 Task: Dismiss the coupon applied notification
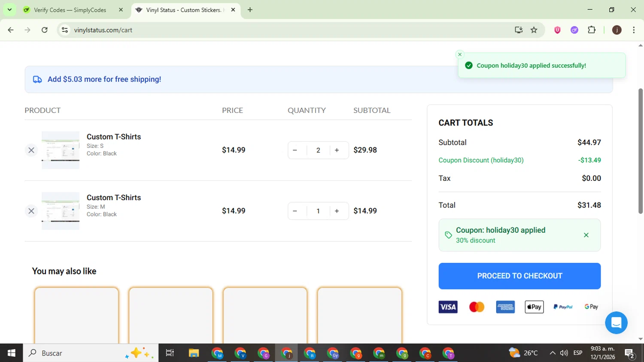tap(460, 55)
